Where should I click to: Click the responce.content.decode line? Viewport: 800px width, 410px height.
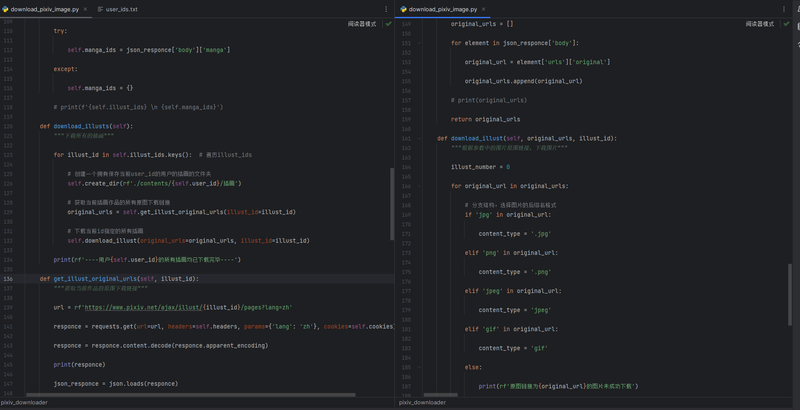point(161,346)
